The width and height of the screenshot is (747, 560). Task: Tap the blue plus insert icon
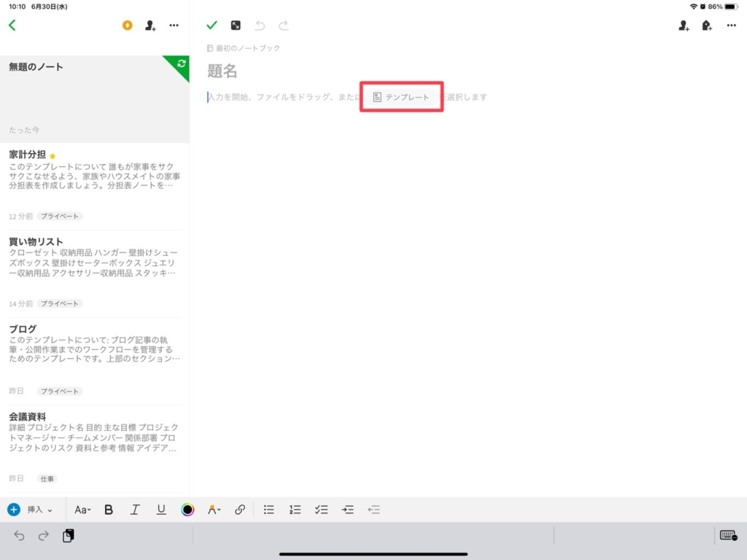coord(14,510)
